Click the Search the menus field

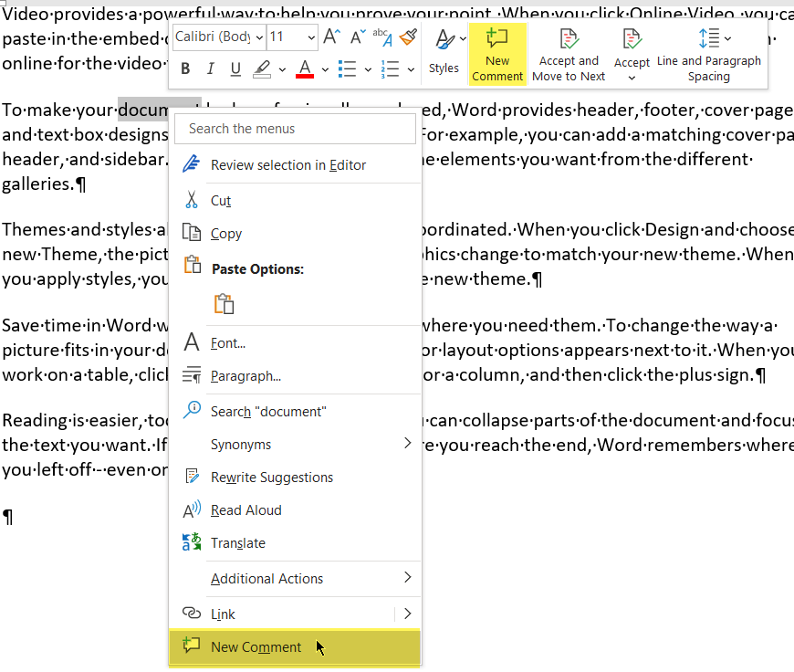(x=295, y=129)
